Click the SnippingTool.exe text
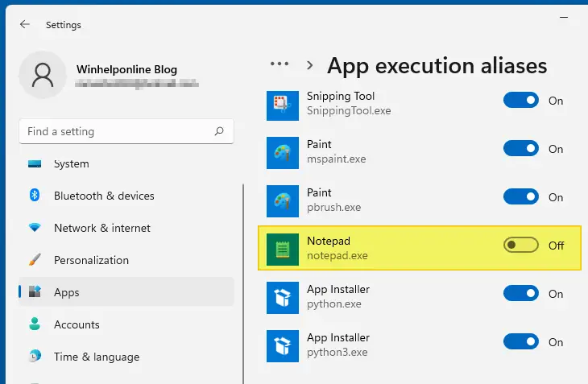The width and height of the screenshot is (588, 384). pos(349,110)
